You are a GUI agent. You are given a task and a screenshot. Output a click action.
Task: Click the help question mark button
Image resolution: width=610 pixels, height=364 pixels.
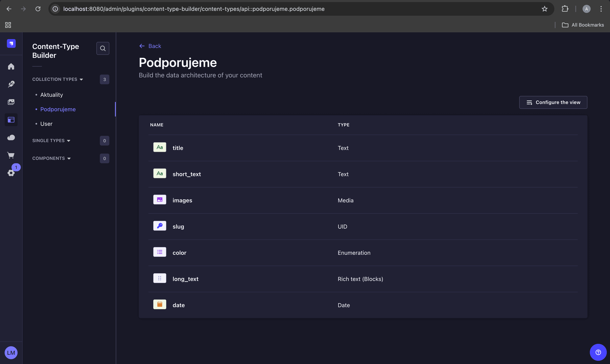[x=598, y=352]
